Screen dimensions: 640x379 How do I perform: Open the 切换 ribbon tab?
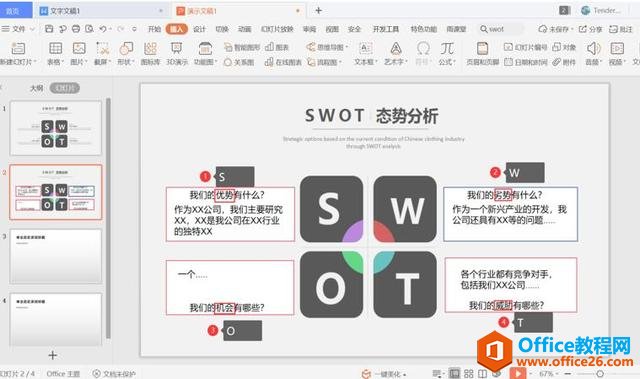point(222,29)
